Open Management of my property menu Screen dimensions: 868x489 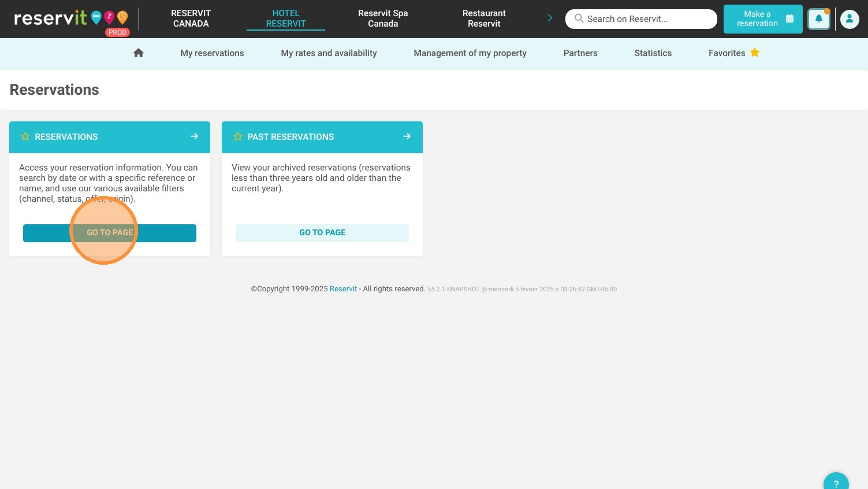click(x=470, y=53)
